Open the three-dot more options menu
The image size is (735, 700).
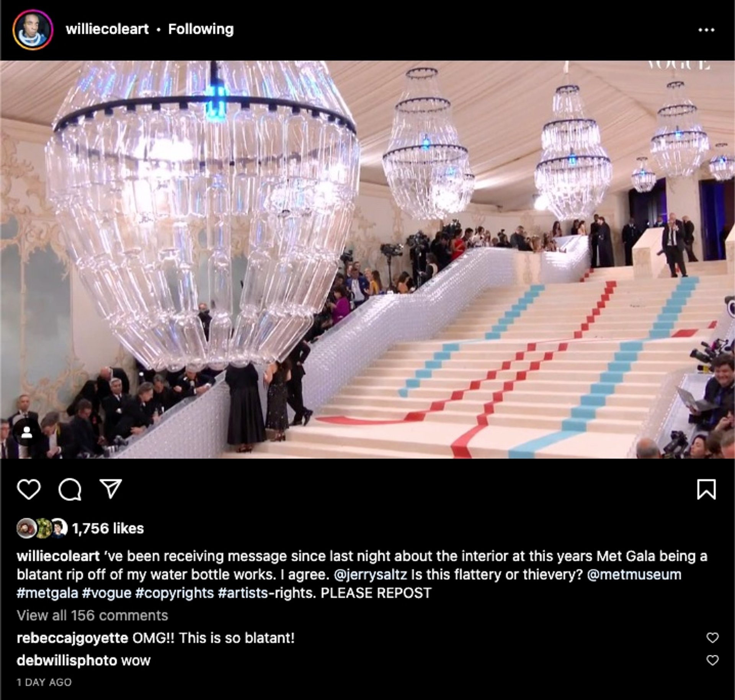point(706,30)
